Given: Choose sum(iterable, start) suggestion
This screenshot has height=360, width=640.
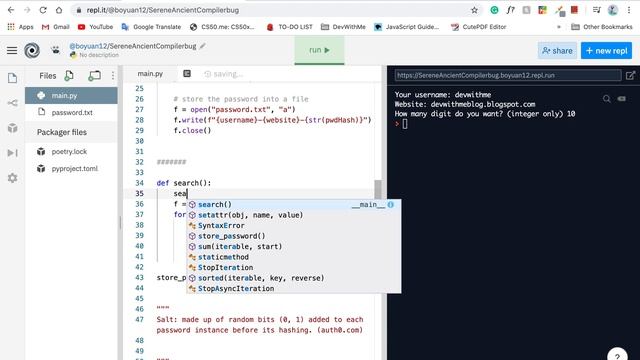Looking at the screenshot, I should click(293, 247).
